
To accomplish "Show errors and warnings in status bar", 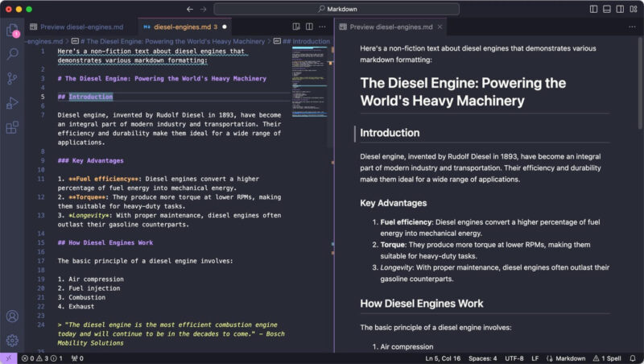I will click(x=42, y=358).
